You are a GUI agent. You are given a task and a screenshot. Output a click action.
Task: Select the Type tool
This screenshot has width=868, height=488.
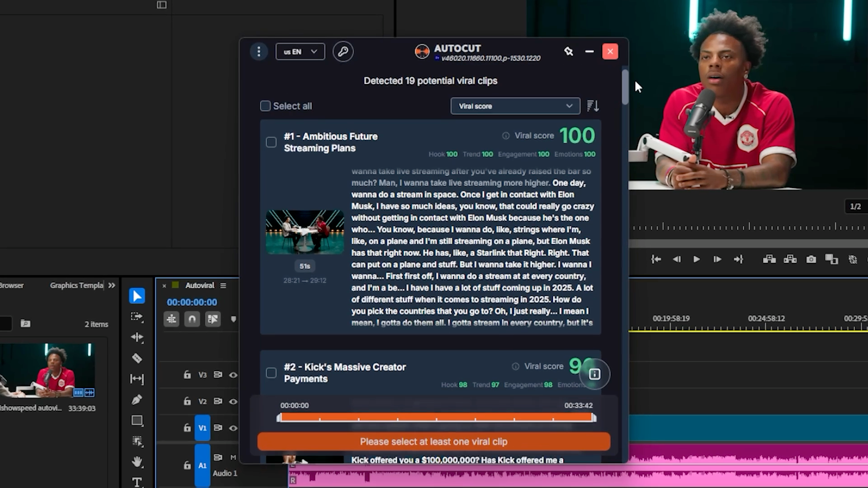coord(137,482)
